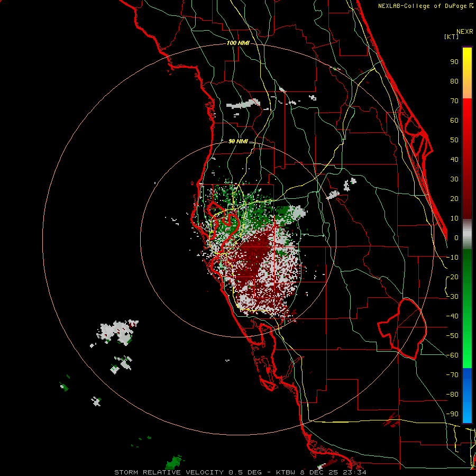Click the yellow top segment of color bar
This screenshot has width=476, height=476.
467,73
